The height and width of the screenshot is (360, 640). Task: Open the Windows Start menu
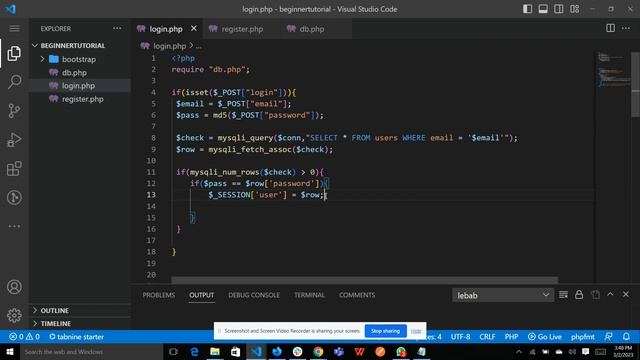(9, 352)
